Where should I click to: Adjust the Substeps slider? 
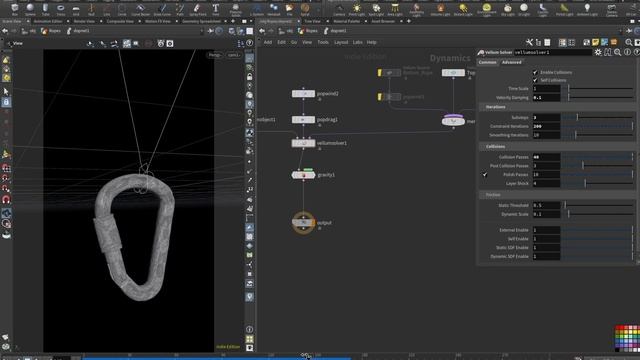click(x=597, y=118)
